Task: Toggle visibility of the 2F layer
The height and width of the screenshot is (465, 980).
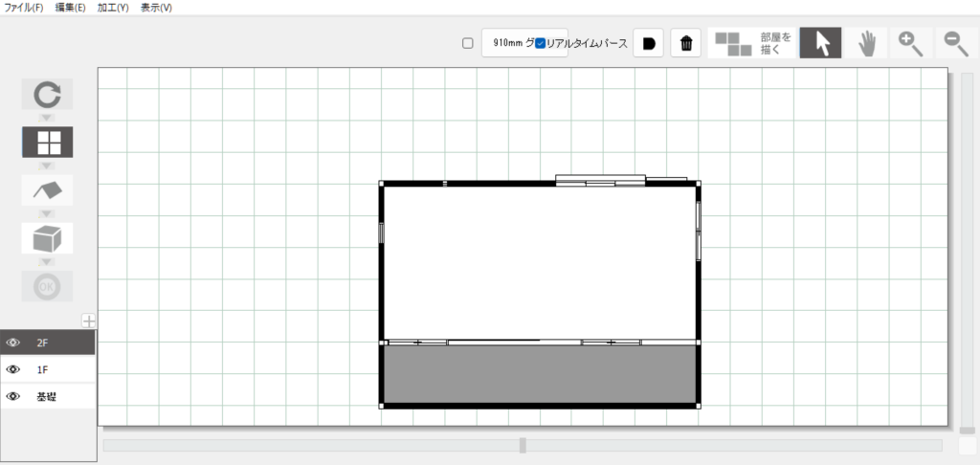Action: [13, 343]
